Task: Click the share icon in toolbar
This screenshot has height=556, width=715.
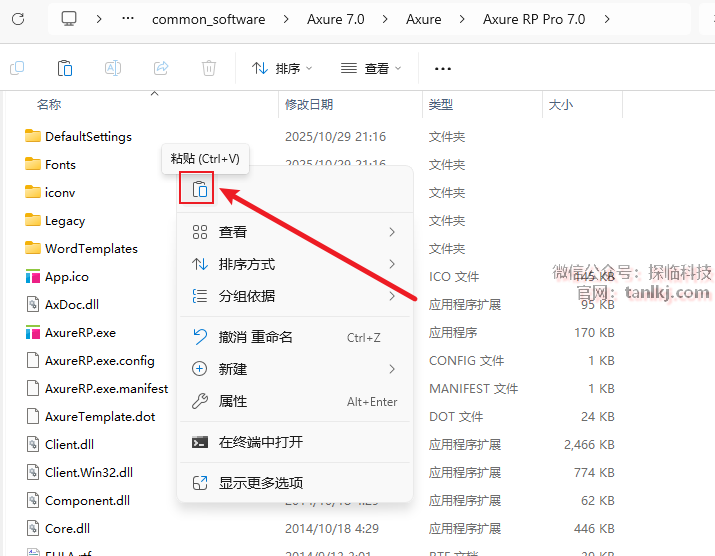Action: (161, 68)
